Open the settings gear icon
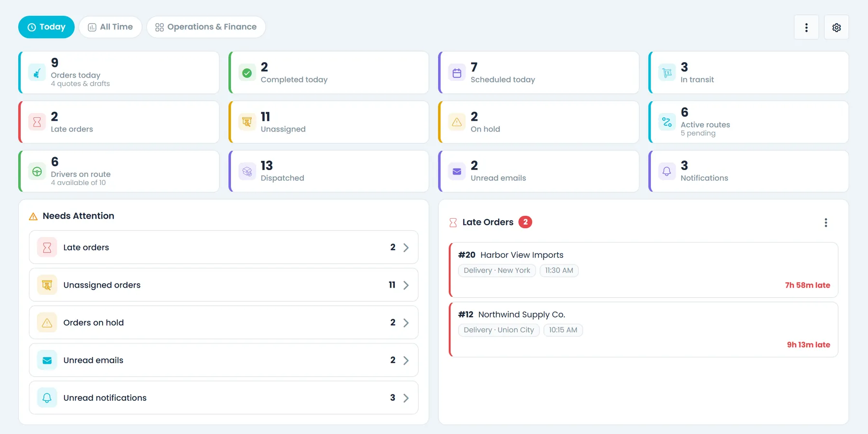This screenshot has width=868, height=434. pyautogui.click(x=837, y=27)
